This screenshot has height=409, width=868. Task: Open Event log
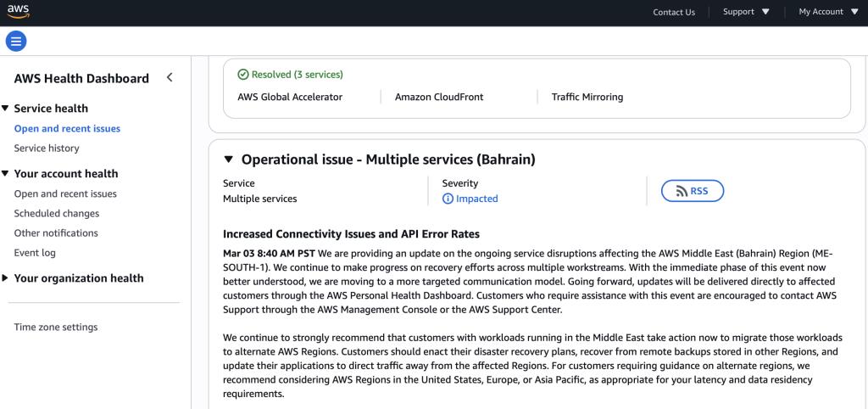(x=35, y=253)
